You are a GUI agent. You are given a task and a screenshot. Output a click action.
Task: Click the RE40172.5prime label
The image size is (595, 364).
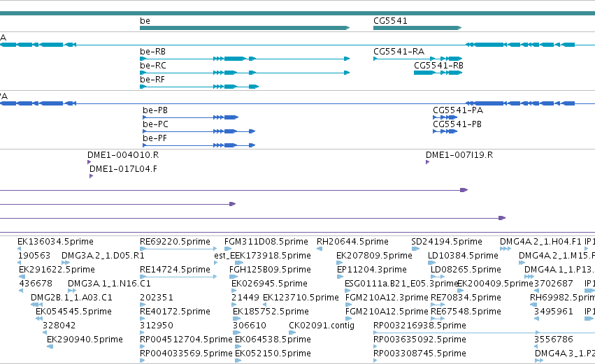tap(175, 312)
